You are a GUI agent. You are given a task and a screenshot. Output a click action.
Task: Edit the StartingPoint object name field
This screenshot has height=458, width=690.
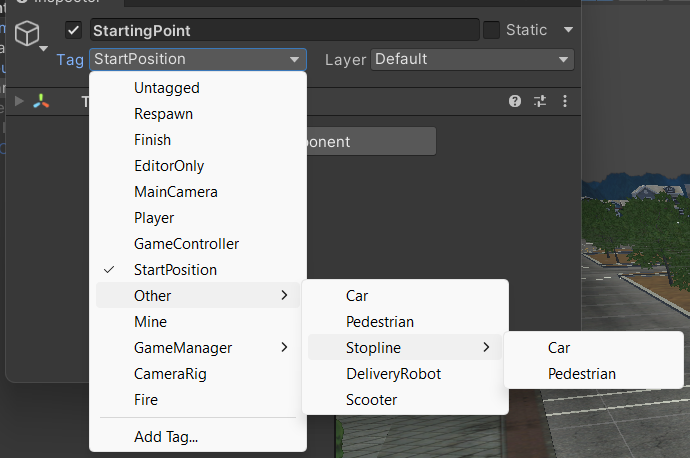[285, 30]
